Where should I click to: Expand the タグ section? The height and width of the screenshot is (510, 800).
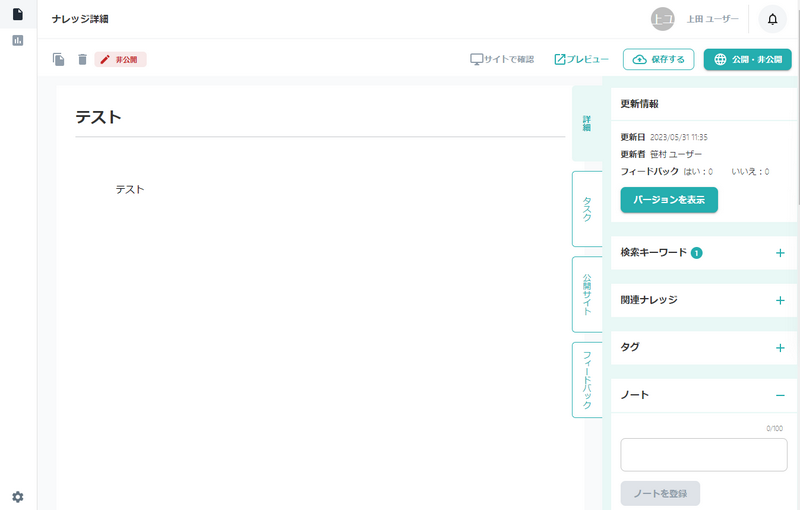click(x=780, y=348)
